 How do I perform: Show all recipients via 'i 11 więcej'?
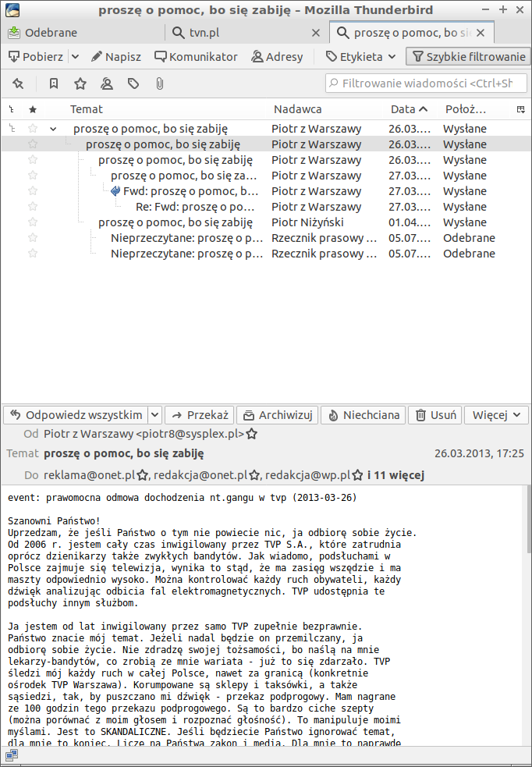click(x=395, y=475)
